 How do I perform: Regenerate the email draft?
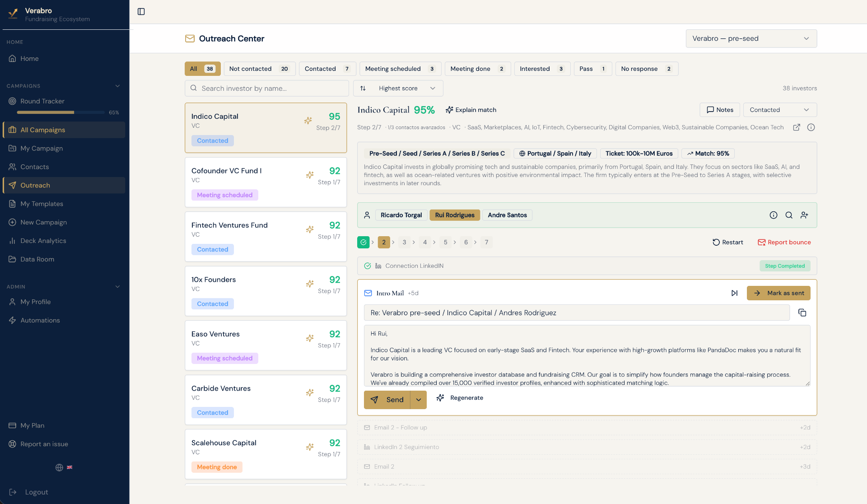(x=460, y=398)
